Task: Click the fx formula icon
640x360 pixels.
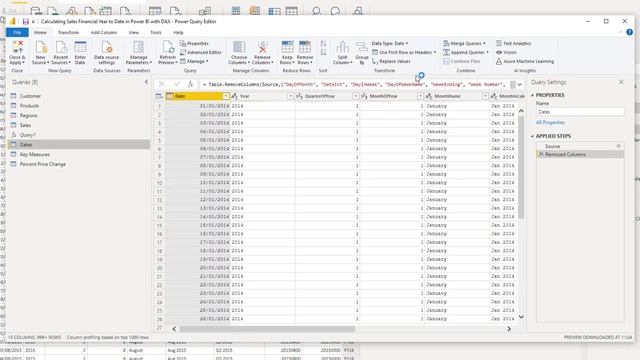Action: tap(191, 84)
